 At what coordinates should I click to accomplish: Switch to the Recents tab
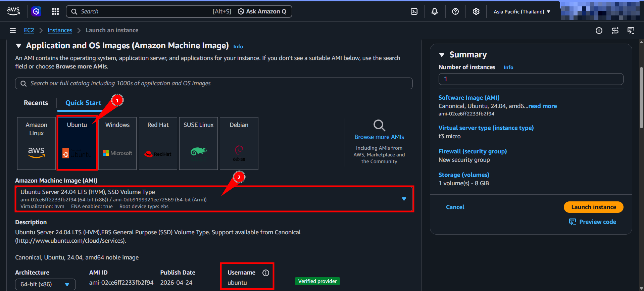click(x=36, y=103)
